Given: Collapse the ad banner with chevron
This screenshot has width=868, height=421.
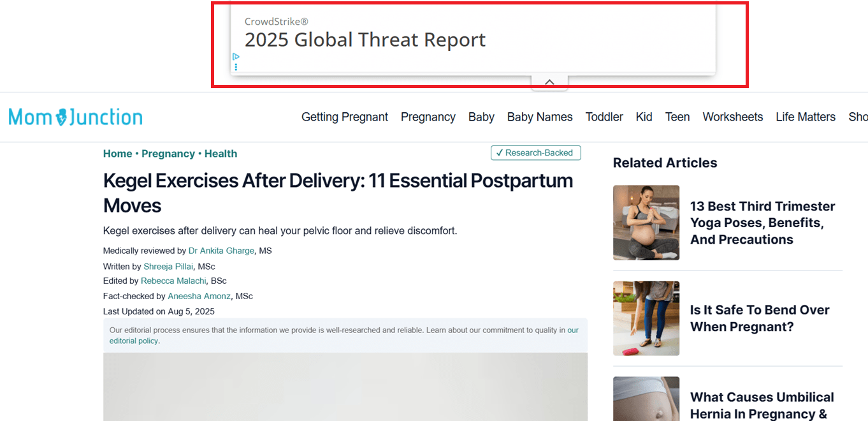Looking at the screenshot, I should coord(549,82).
